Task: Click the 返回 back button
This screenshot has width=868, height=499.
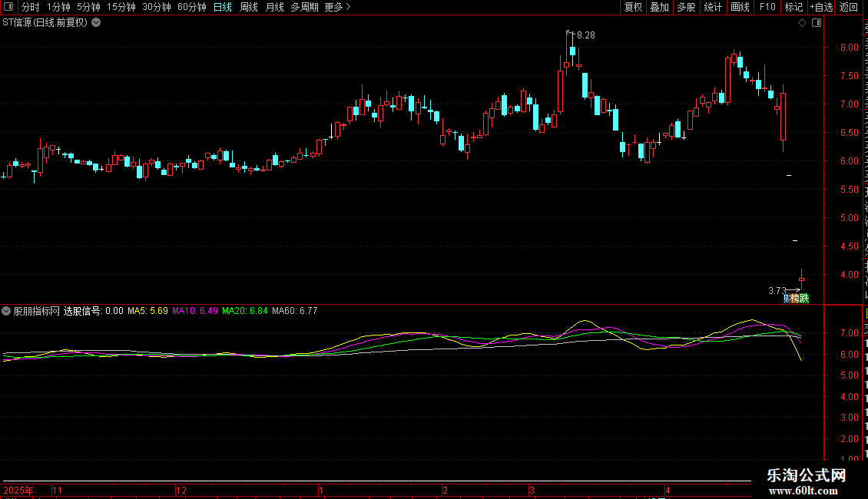Action: [848, 7]
